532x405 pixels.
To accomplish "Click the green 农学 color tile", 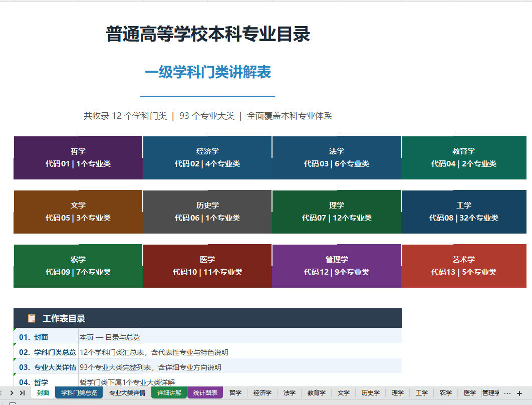I will pos(78,266).
